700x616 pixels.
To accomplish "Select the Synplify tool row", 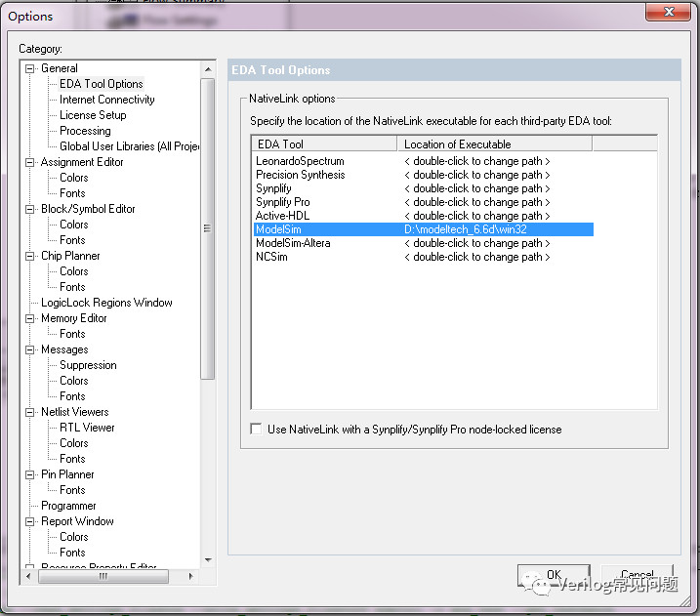I will [424, 188].
